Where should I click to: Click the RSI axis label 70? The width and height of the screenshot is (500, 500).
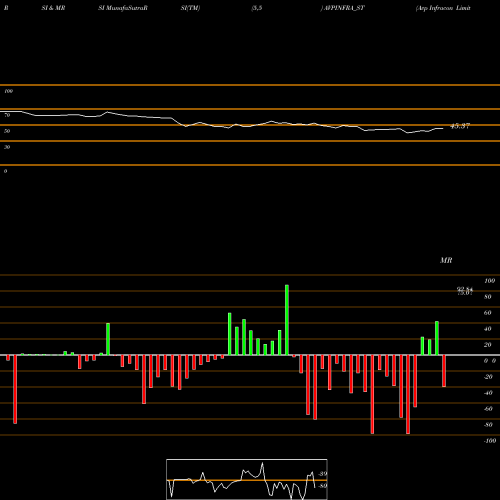pos(7,115)
